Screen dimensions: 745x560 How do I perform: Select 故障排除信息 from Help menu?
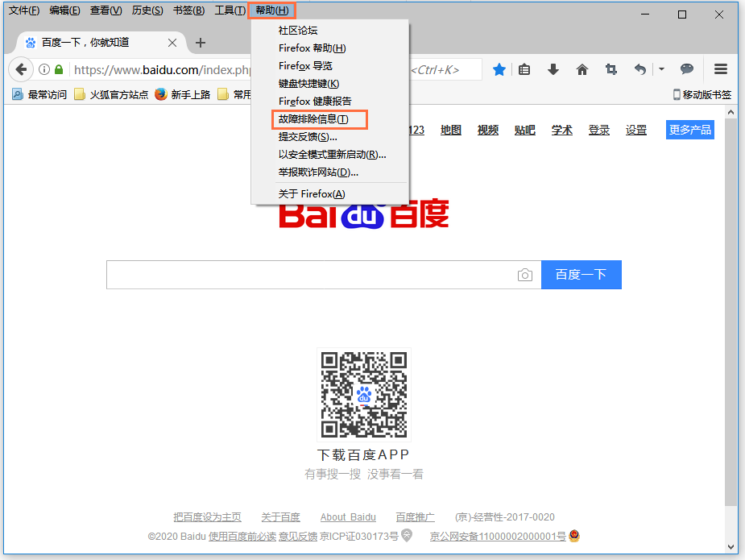click(313, 119)
